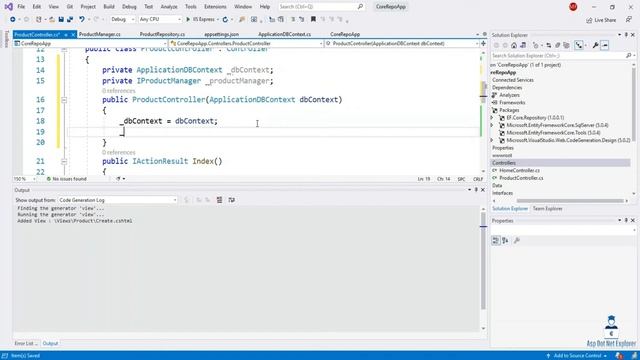Switch to appsettings.json tab
This screenshot has width=640, height=360.
221,34
